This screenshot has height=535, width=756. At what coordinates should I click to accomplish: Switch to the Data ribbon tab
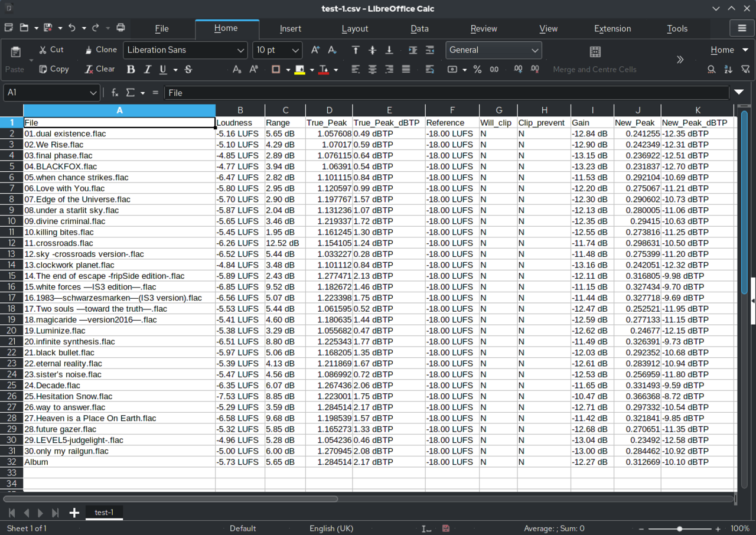[419, 28]
